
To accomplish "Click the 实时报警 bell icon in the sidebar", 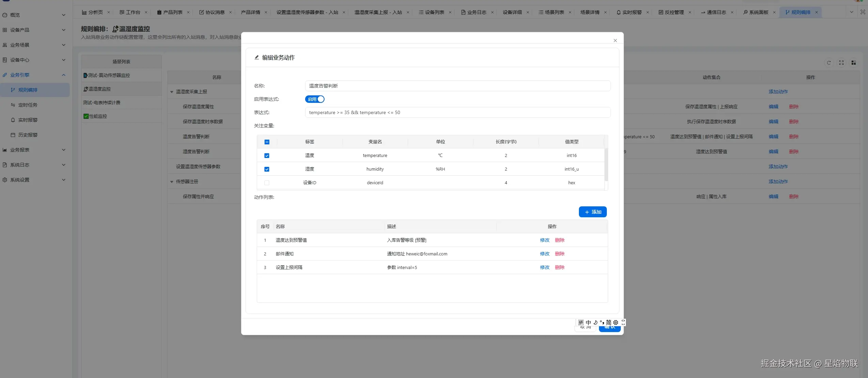I will 13,120.
